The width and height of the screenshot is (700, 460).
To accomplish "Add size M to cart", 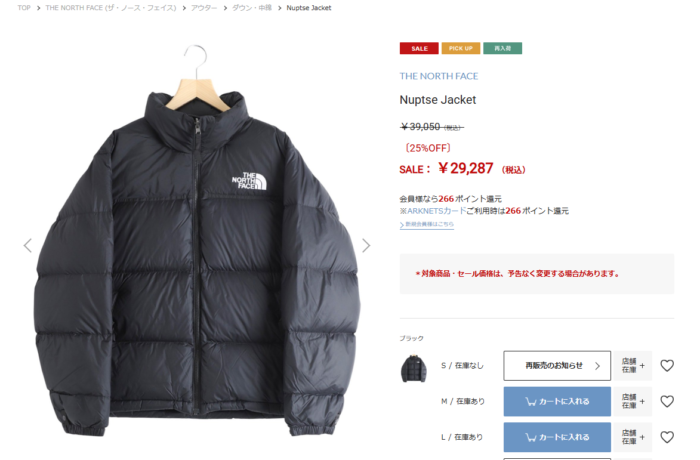I will tap(557, 401).
